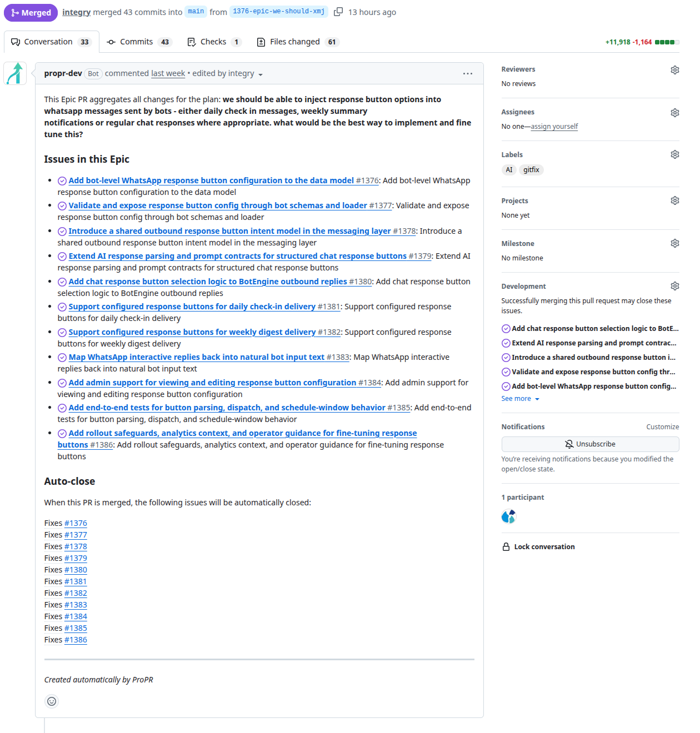Open linked issue 'Add bot-level WhatsApp response button' in Development
The width and height of the screenshot is (700, 733).
click(594, 386)
